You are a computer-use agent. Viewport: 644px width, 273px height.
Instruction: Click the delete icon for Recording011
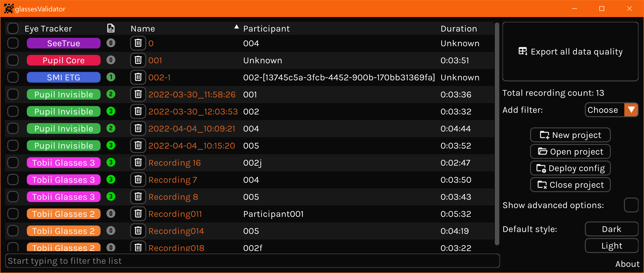pos(139,214)
